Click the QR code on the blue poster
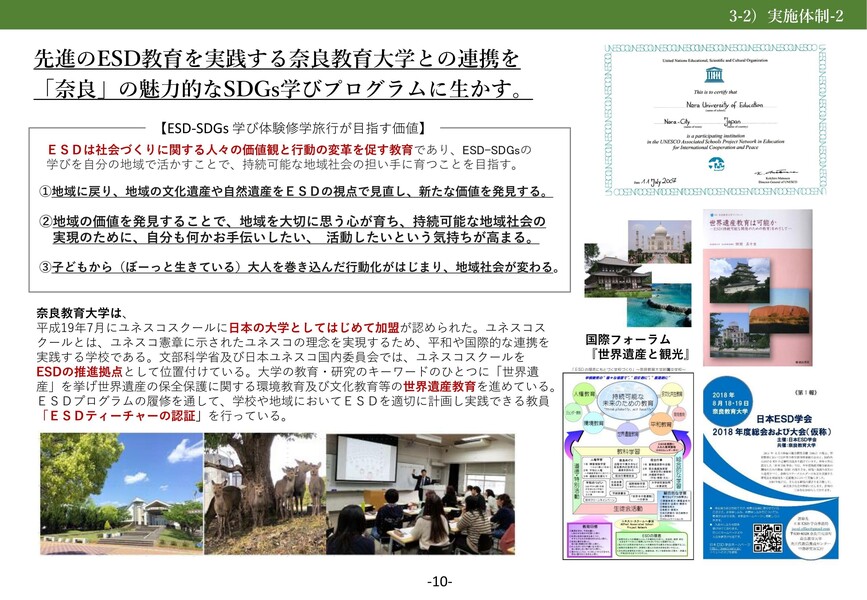The image size is (867, 600). pos(767,537)
